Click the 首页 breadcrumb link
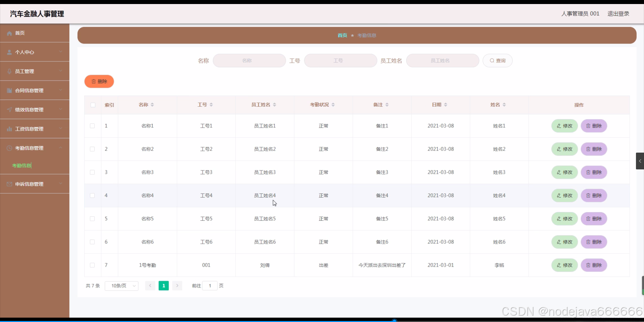Viewport: 644px width, 322px height. coord(342,35)
